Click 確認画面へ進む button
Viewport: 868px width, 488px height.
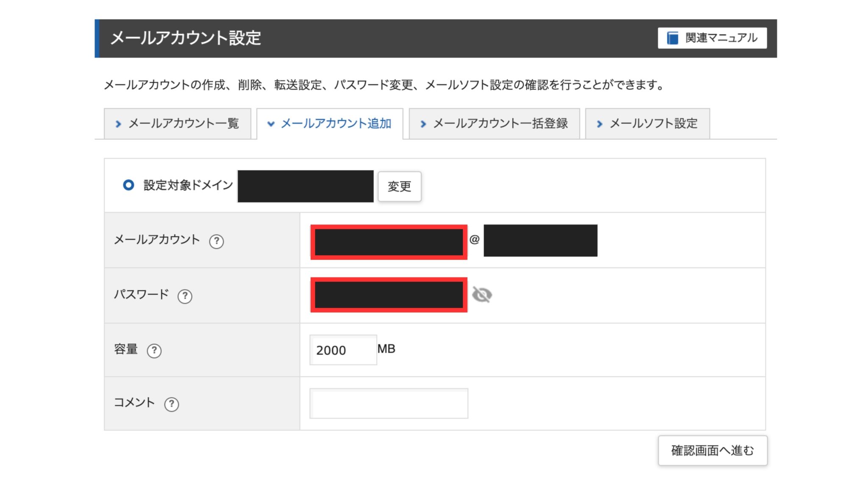712,450
